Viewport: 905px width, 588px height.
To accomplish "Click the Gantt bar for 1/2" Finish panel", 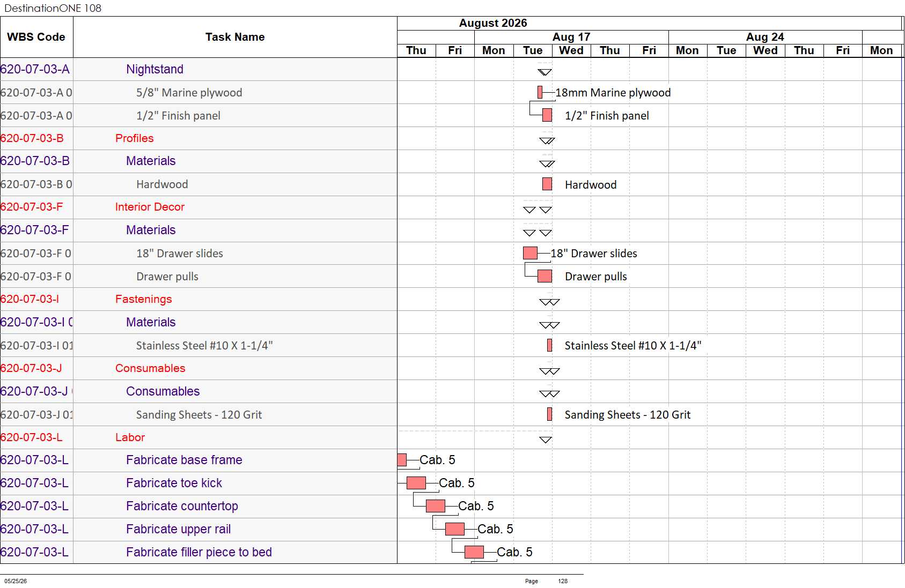I will [547, 115].
